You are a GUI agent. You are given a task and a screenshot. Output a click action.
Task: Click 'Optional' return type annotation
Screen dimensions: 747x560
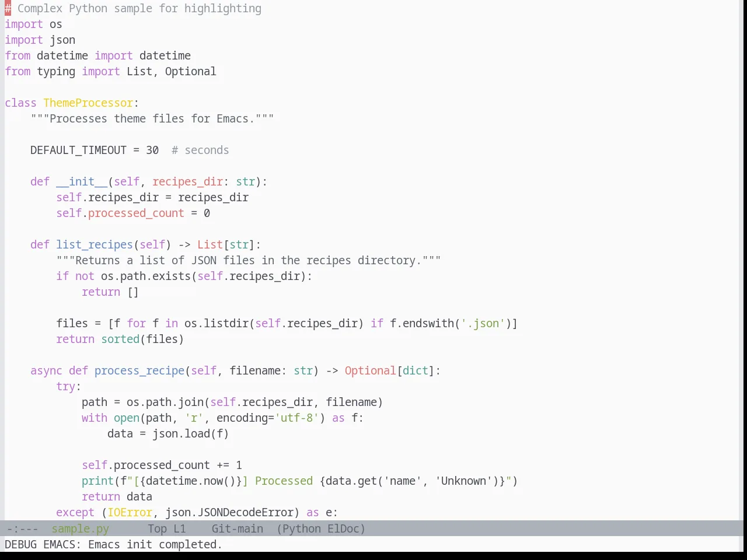370,371
